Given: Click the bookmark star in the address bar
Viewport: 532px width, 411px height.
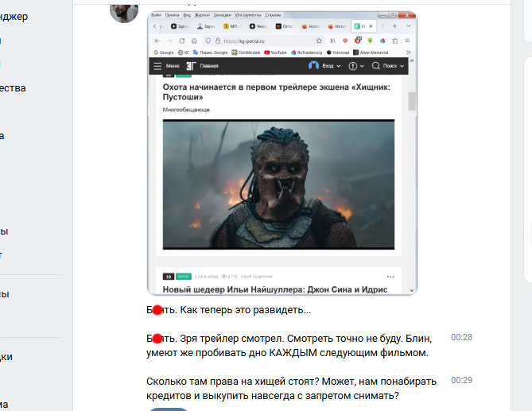Looking at the screenshot, I should pyautogui.click(x=319, y=41).
